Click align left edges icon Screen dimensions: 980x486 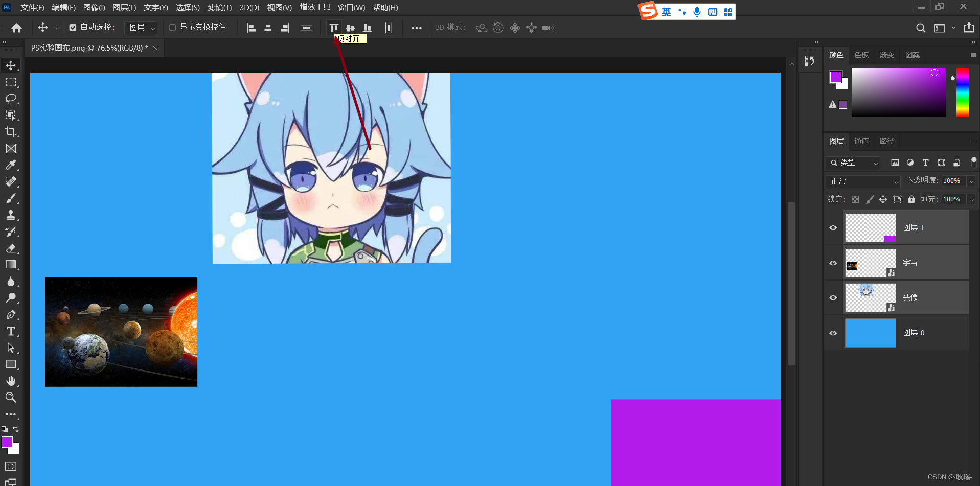[251, 28]
